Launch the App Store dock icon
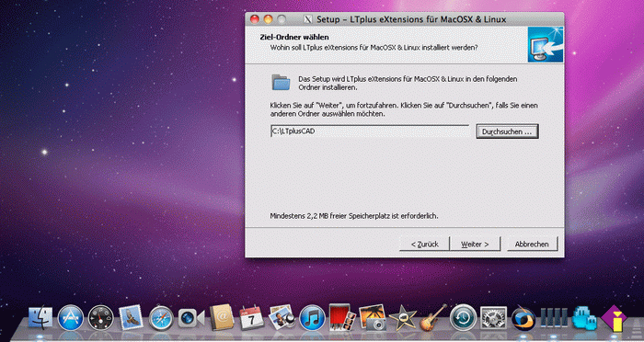This screenshot has height=342, width=644. (x=71, y=318)
